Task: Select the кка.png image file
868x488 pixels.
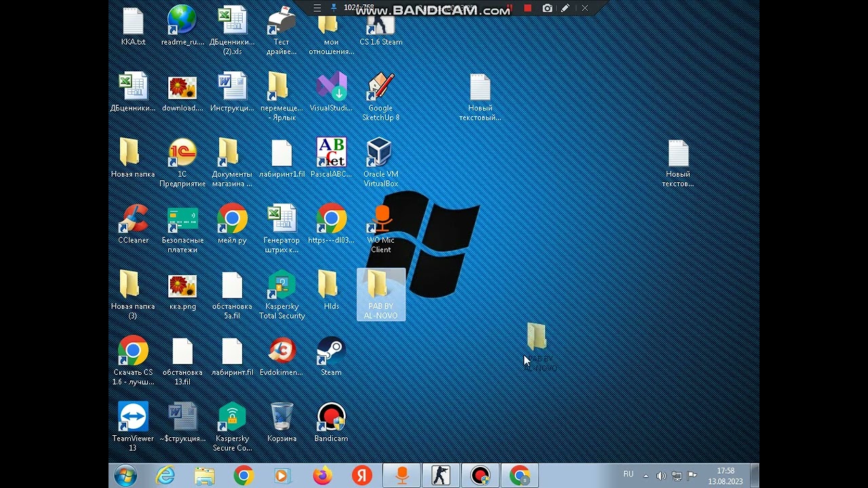Action: (x=182, y=291)
